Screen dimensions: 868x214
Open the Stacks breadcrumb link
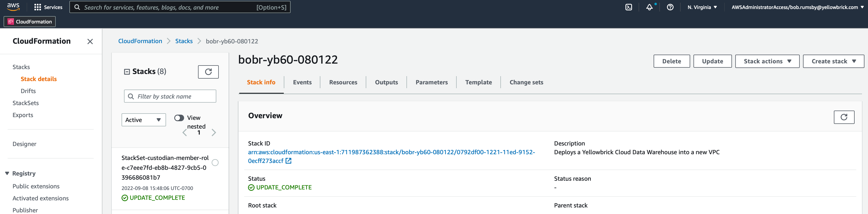point(184,41)
